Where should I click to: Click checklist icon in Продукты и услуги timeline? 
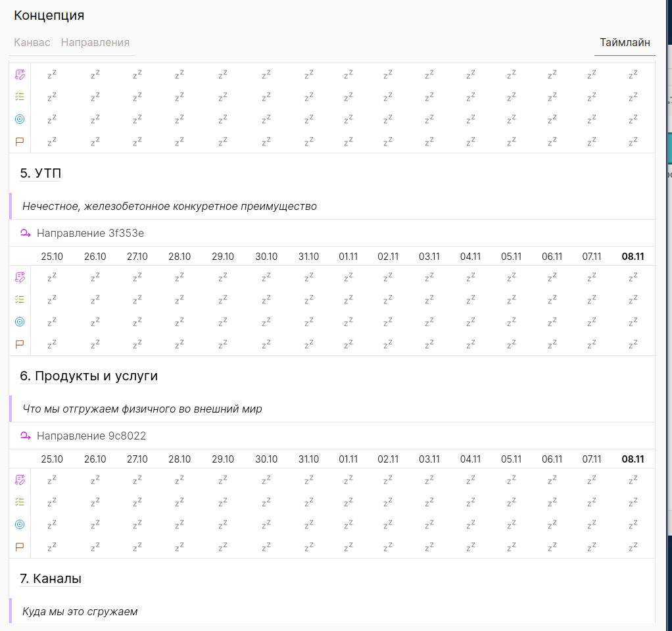coord(20,503)
